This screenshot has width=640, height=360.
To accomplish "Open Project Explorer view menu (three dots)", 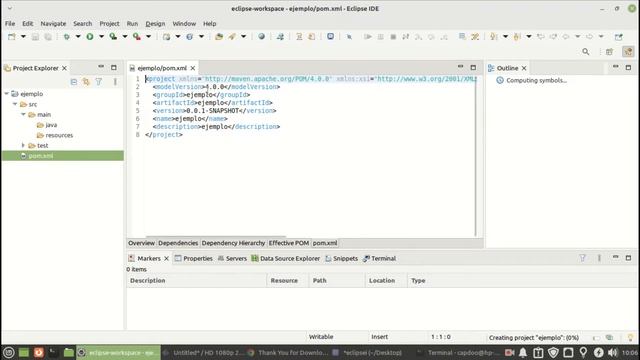I will pyautogui.click(x=115, y=82).
